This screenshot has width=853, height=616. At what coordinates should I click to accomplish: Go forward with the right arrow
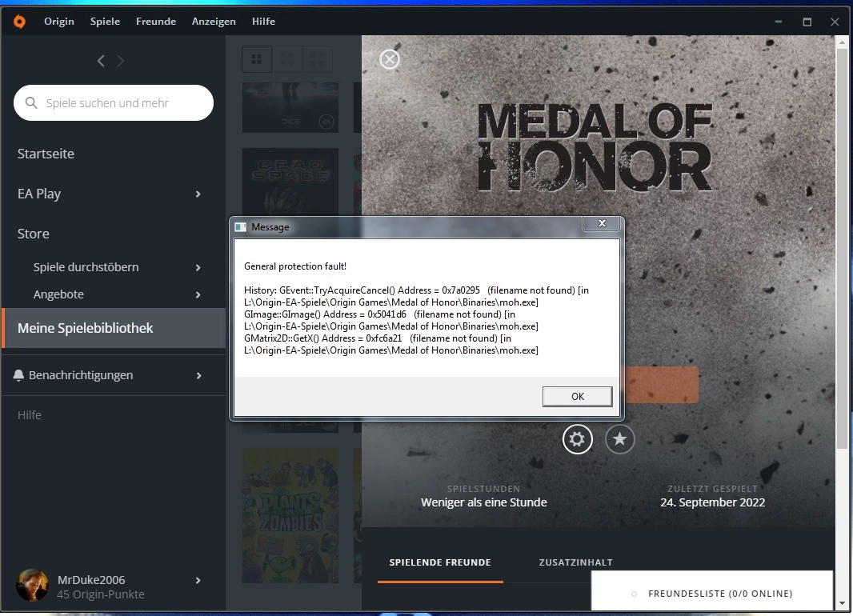click(x=121, y=61)
